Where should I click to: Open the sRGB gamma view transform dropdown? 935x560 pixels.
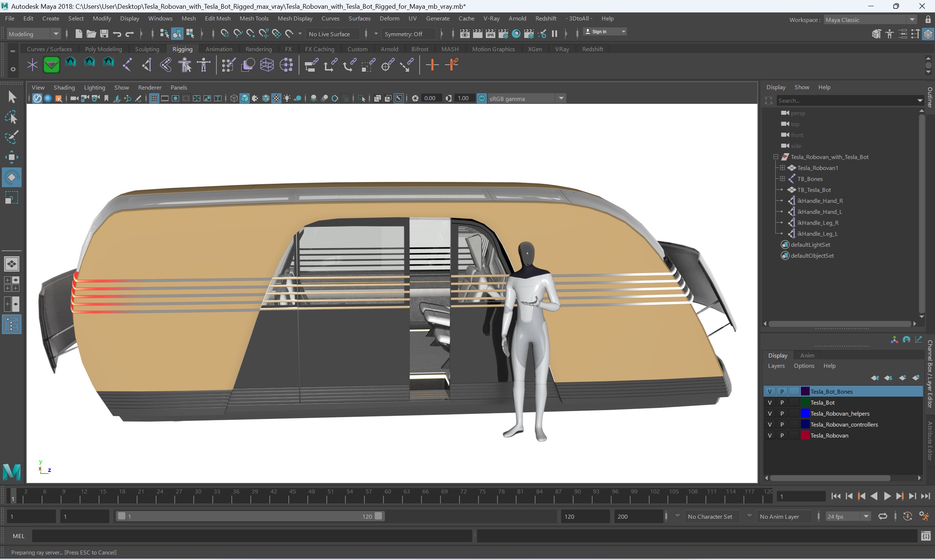point(526,98)
